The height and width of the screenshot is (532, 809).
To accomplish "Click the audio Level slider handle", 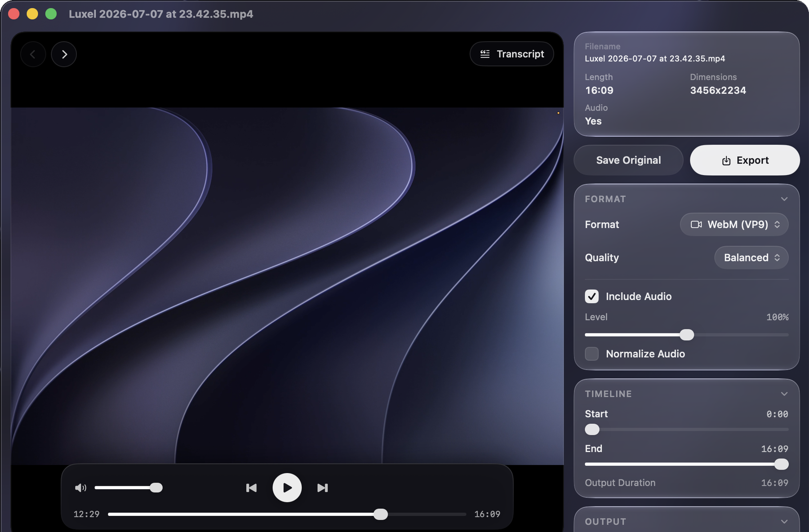I will pyautogui.click(x=687, y=335).
